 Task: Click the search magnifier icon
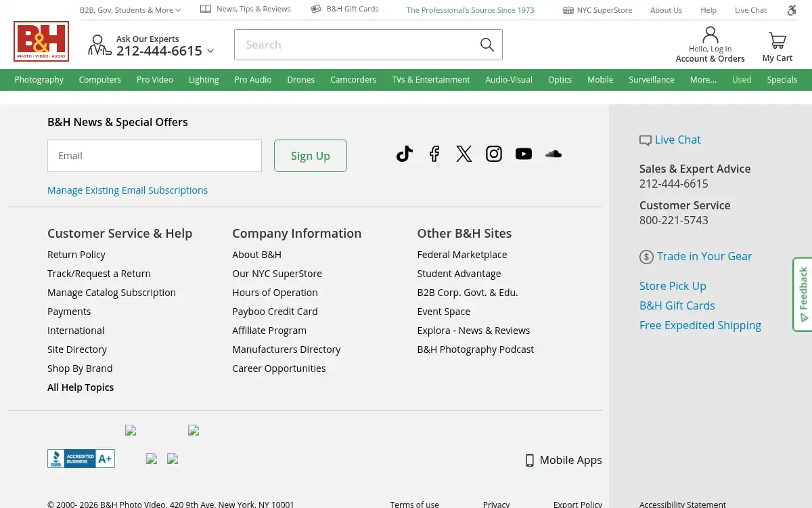point(487,45)
